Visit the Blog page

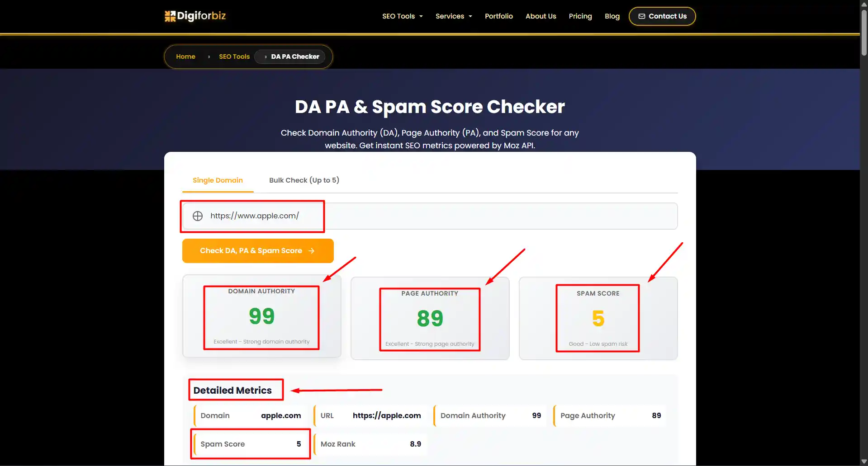(x=612, y=16)
